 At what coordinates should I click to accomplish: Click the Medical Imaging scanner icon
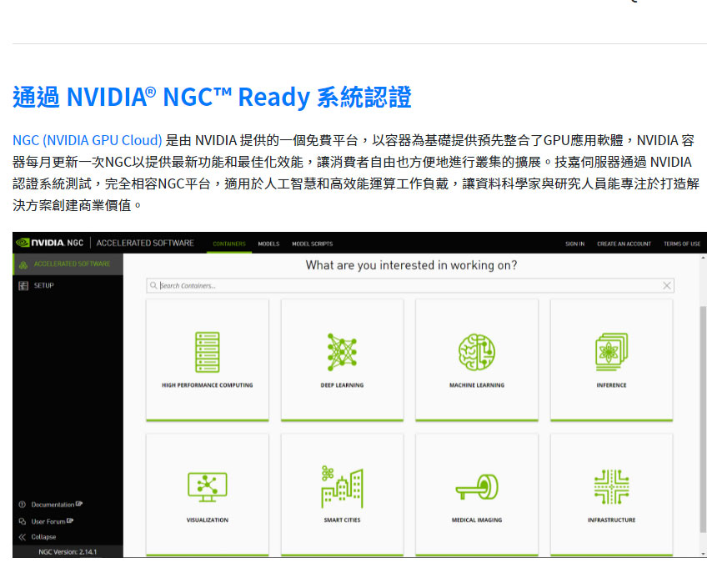click(x=477, y=487)
